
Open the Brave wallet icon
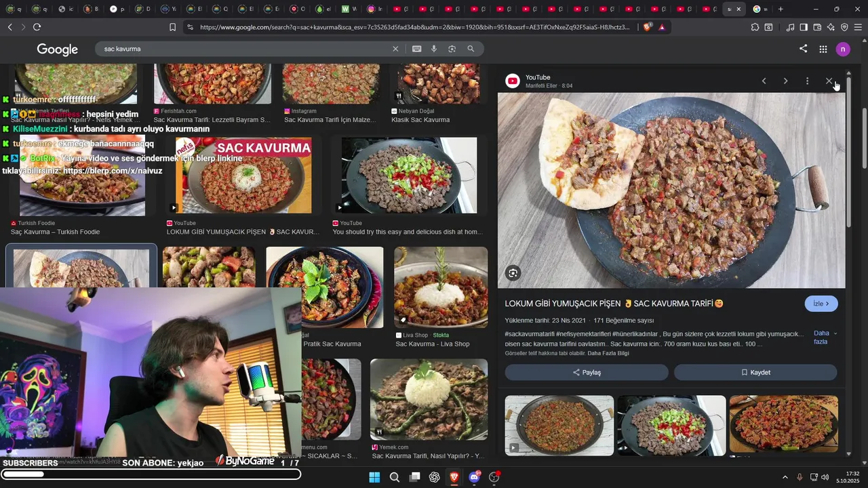[817, 27]
